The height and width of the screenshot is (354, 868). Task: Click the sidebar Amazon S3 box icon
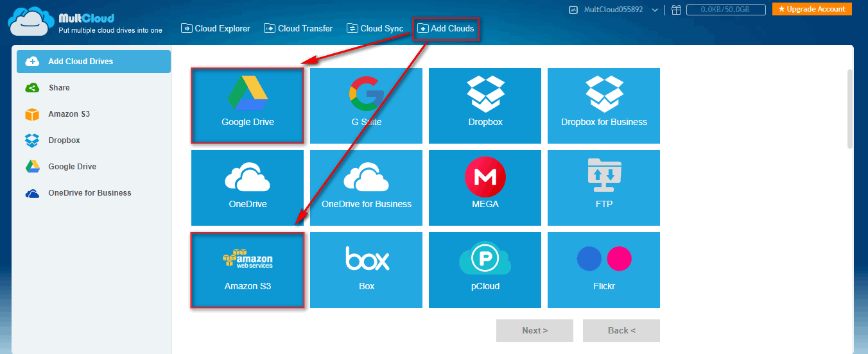pos(32,114)
